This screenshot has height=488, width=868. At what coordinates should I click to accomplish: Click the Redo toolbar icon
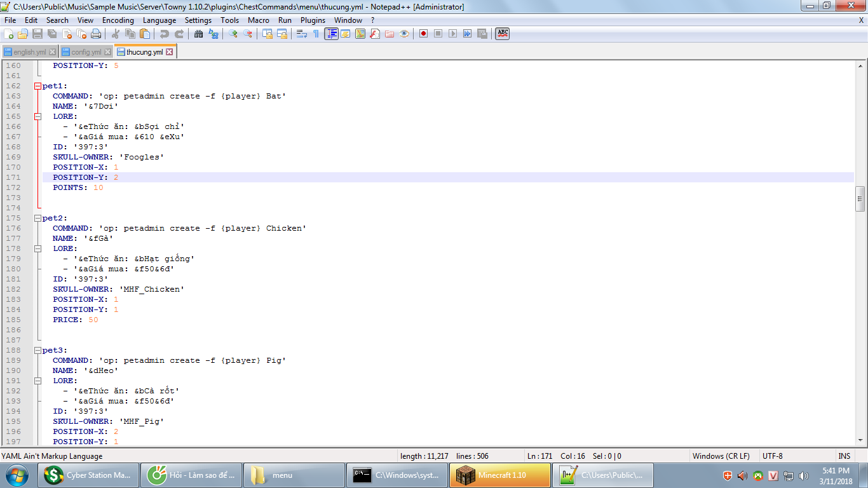179,34
